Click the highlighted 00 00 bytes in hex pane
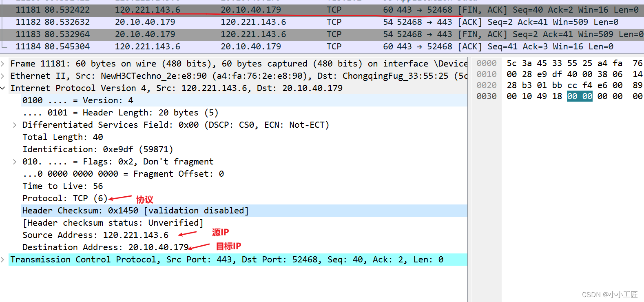 pos(580,96)
